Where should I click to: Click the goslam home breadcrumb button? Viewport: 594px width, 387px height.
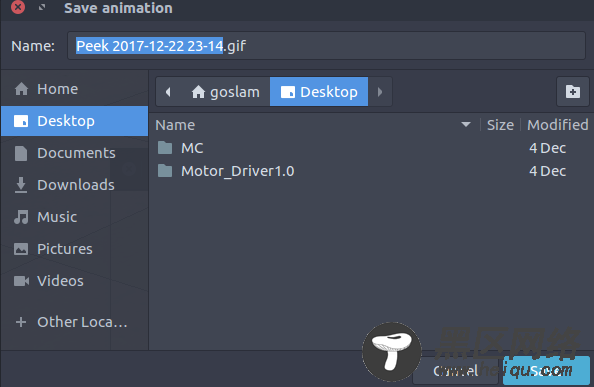225,92
